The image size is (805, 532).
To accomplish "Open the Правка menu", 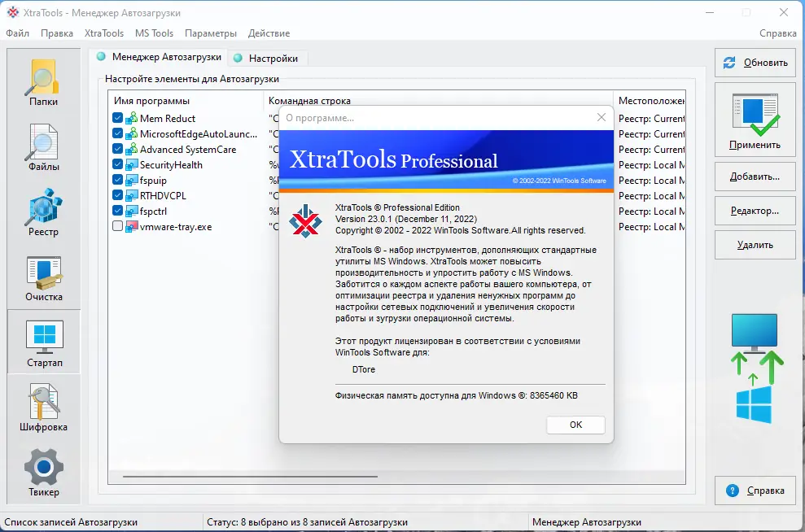I will (x=57, y=33).
